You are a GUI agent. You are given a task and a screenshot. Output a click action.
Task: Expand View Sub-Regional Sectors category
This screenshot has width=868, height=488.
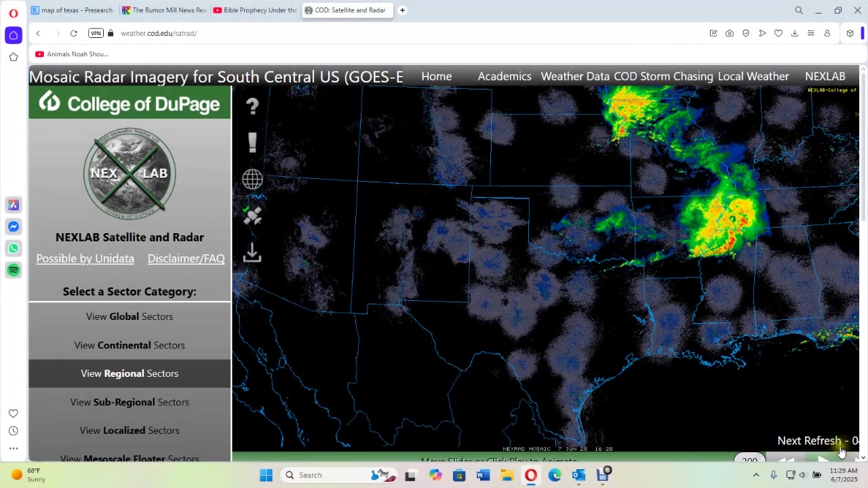point(130,402)
